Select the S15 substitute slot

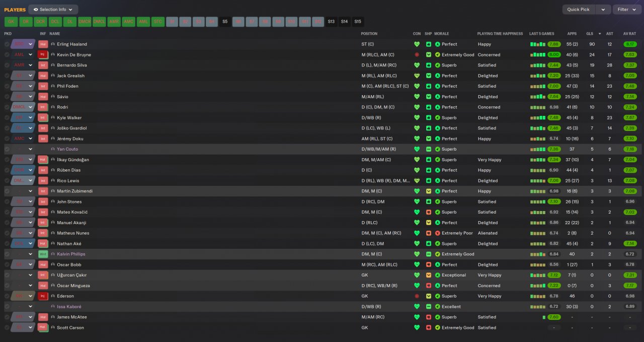357,22
